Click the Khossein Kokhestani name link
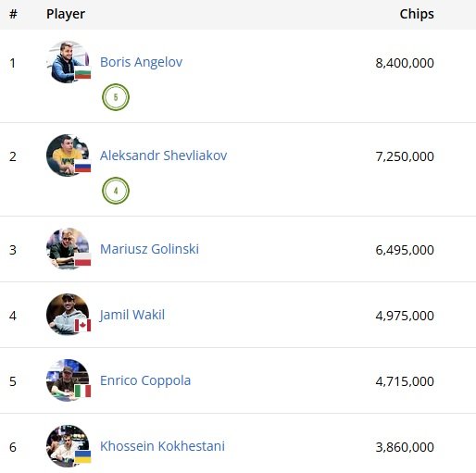Screen dimensions: 476x473 (162, 446)
